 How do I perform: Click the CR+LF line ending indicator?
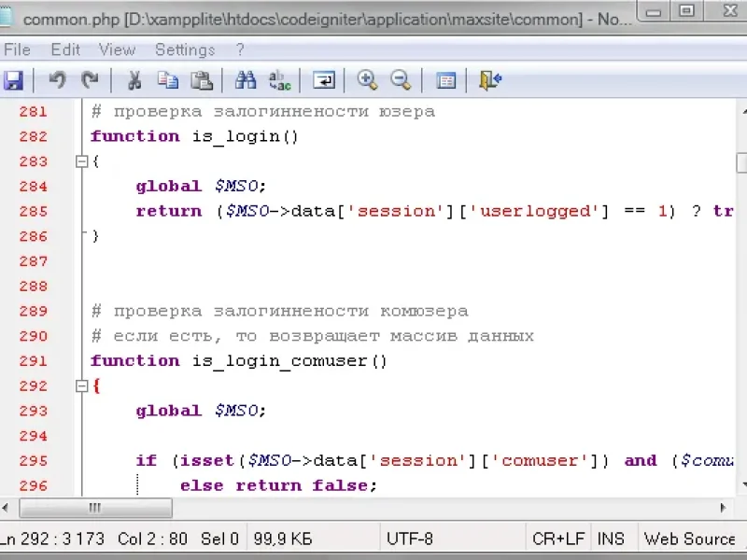pyautogui.click(x=557, y=539)
